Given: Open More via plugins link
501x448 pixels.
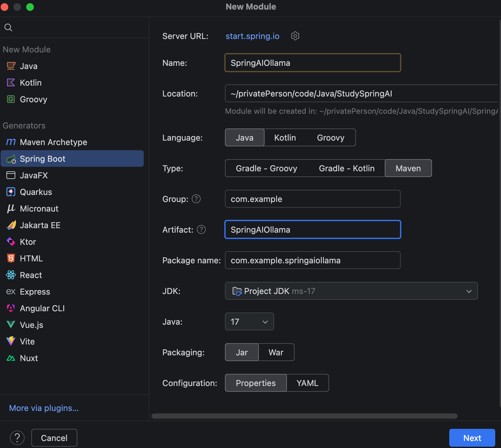Looking at the screenshot, I should tap(44, 408).
